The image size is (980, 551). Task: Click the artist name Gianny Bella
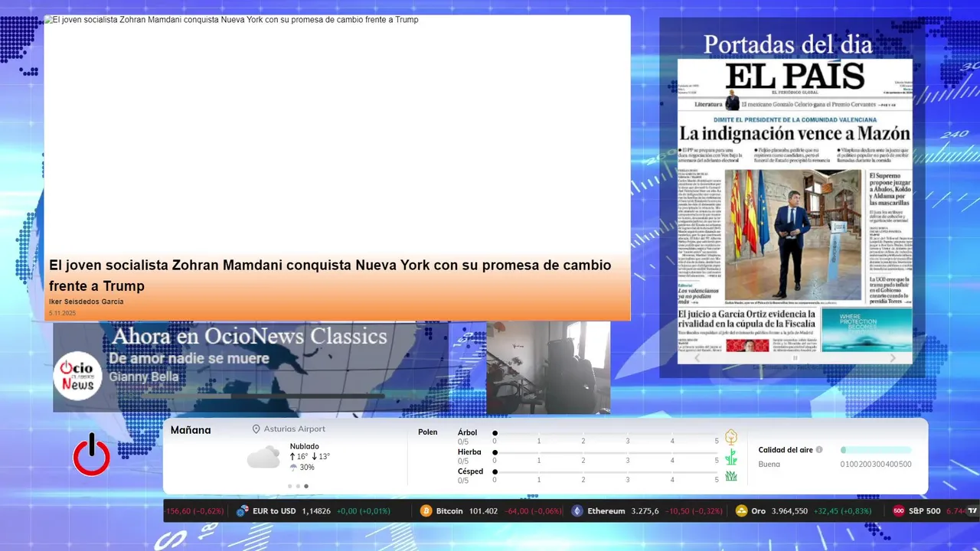(144, 377)
